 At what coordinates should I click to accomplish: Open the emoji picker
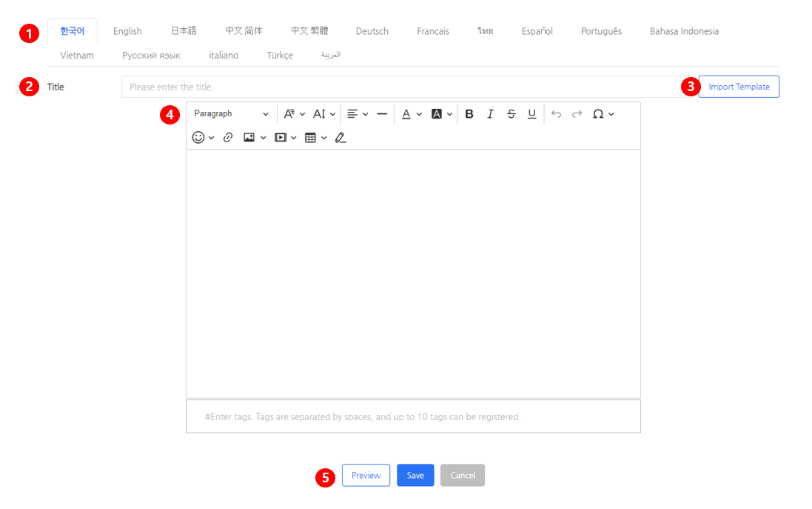pos(203,138)
